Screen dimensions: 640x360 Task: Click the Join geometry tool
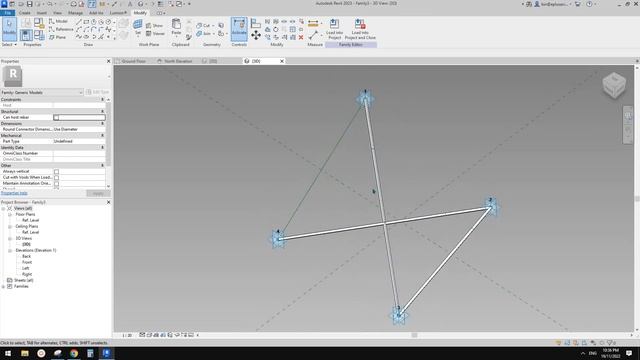coord(203,33)
